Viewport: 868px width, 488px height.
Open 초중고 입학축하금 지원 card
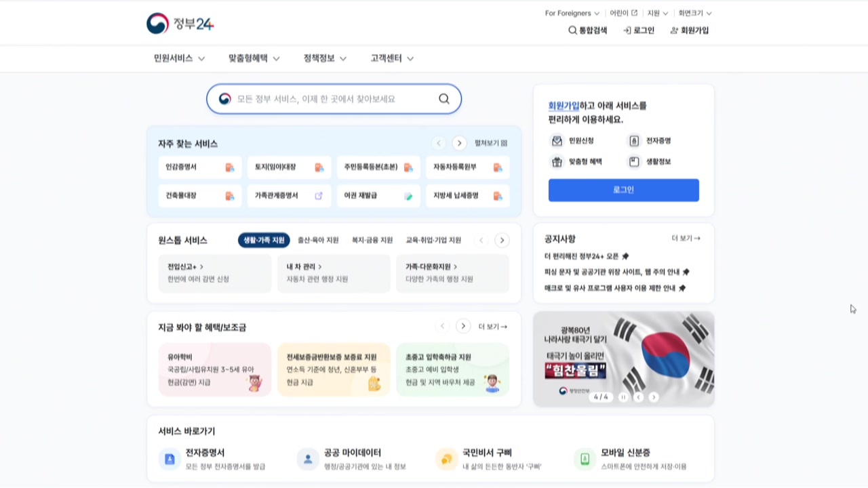pyautogui.click(x=452, y=369)
